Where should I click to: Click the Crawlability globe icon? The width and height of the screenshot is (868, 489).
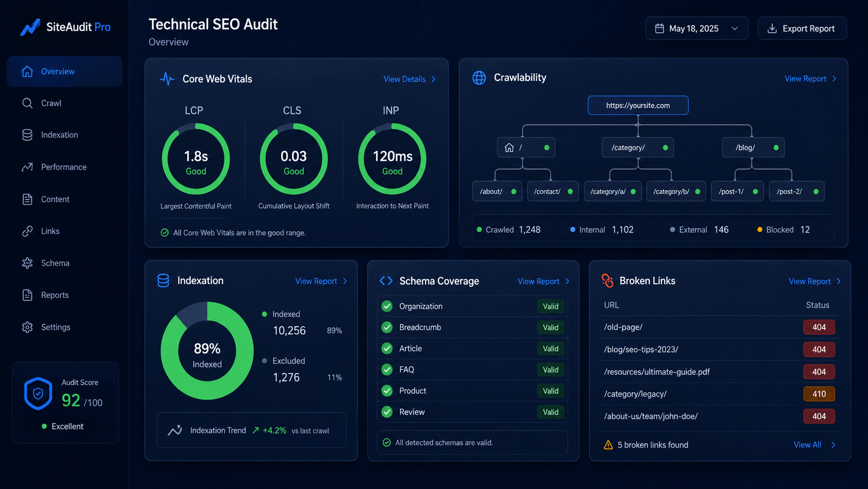coord(479,78)
